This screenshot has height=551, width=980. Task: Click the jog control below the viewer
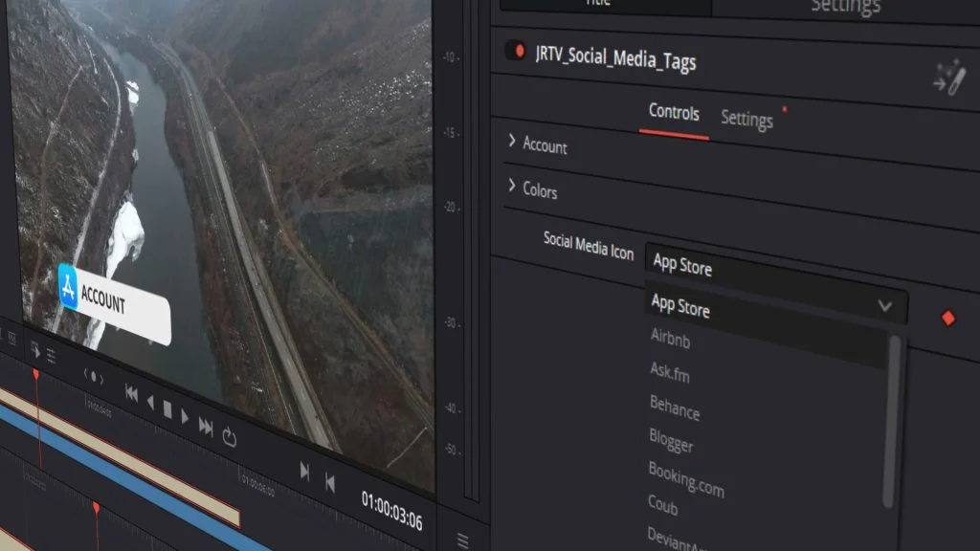pyautogui.click(x=93, y=377)
